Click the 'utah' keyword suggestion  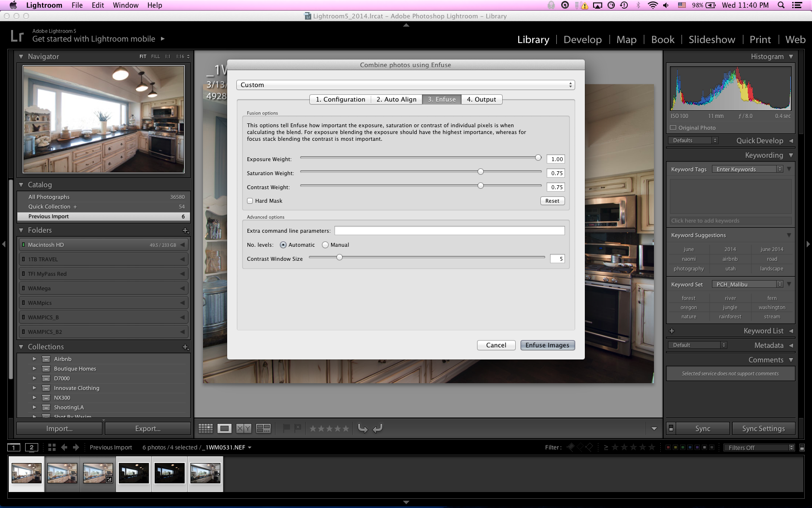730,269
